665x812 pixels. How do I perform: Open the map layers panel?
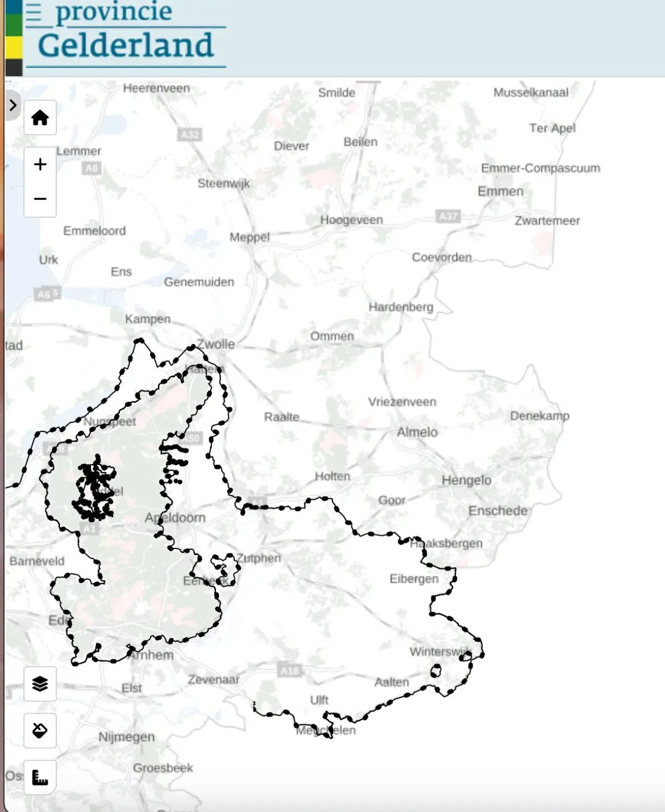40,684
